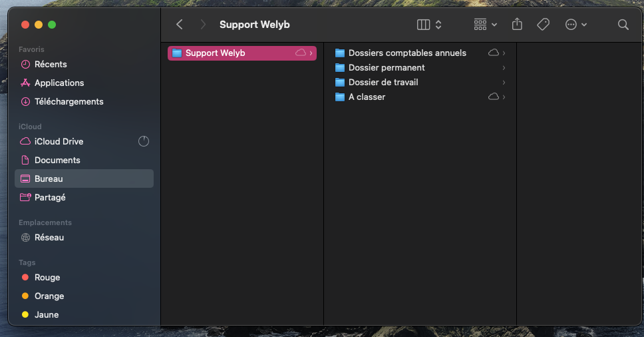Click the iCloud Drive storage status circle
The width and height of the screenshot is (644, 337).
tap(143, 141)
